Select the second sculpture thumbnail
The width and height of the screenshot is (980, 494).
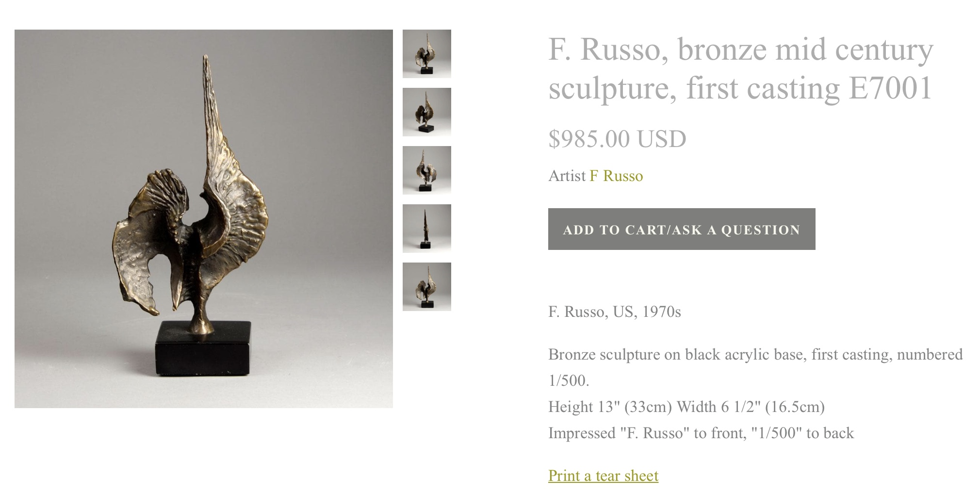pos(426,112)
